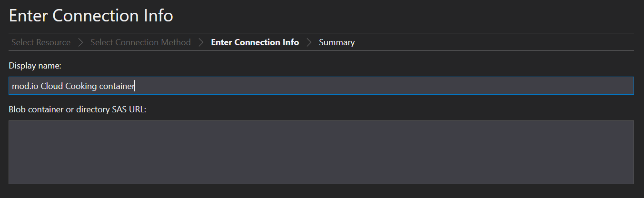Go back to Select Resource step
The width and height of the screenshot is (644, 198).
tap(41, 42)
